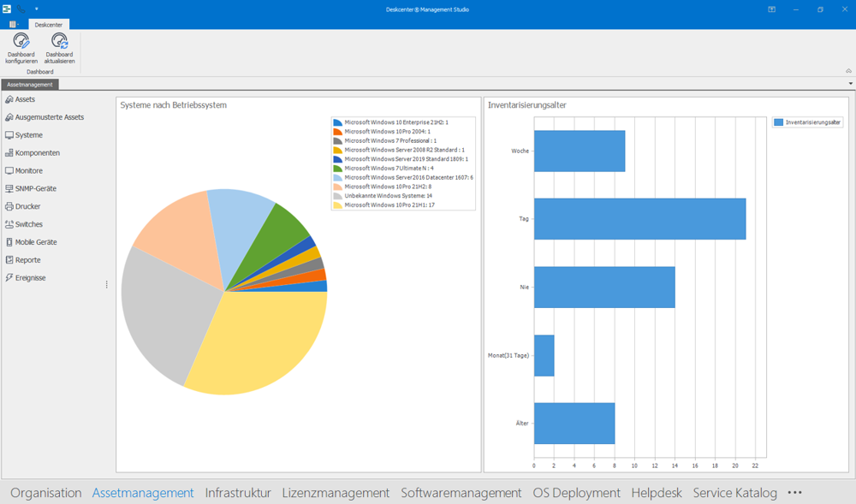Image resolution: width=856 pixels, height=504 pixels.
Task: Click legend entry 'Windows Server 2019 Standard 1809'
Action: tap(406, 159)
